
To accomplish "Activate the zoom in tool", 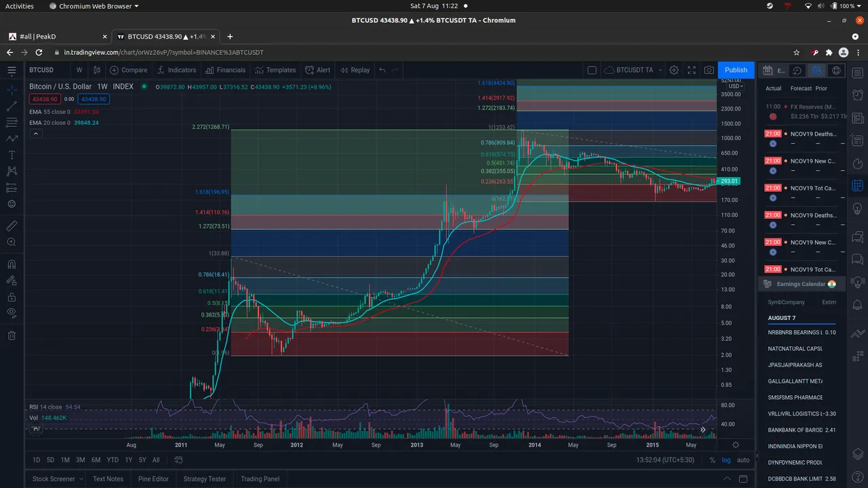I will [x=12, y=242].
